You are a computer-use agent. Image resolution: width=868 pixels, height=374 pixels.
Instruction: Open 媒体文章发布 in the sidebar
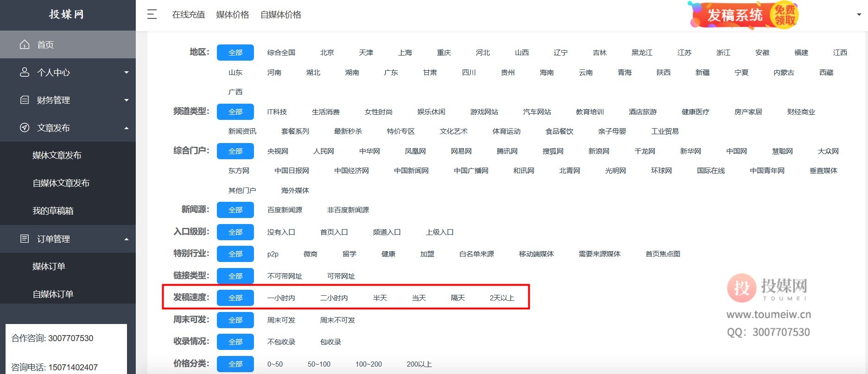tap(57, 156)
